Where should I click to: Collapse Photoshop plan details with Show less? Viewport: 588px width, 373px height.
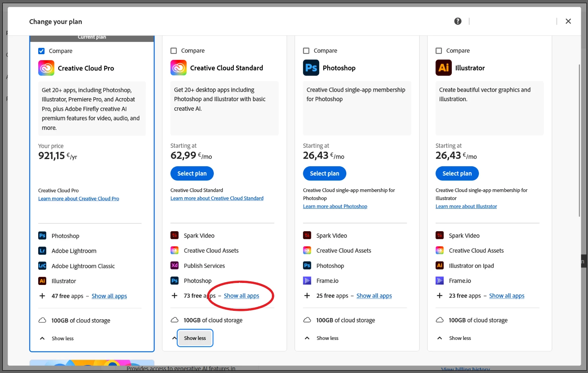pyautogui.click(x=327, y=338)
